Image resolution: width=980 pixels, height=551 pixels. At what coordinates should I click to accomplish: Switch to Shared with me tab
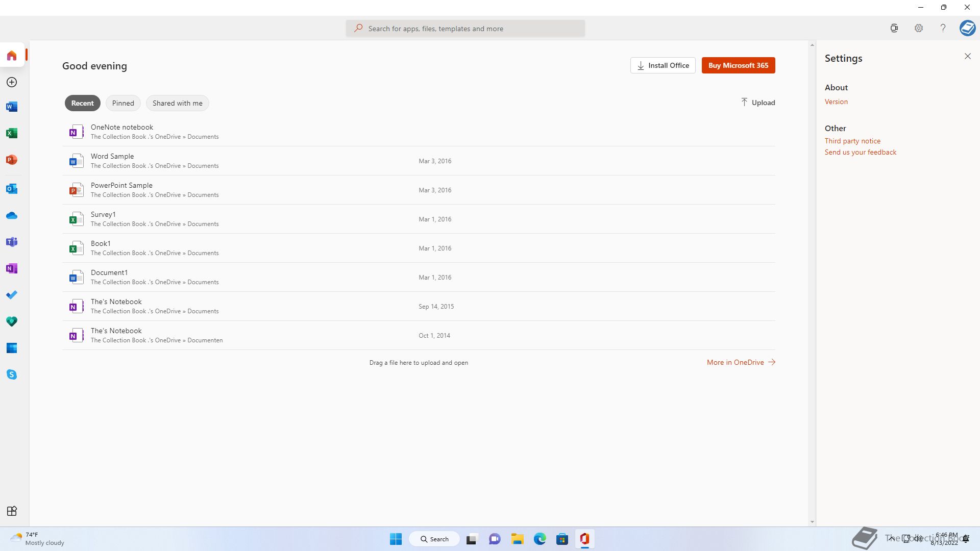pyautogui.click(x=177, y=103)
